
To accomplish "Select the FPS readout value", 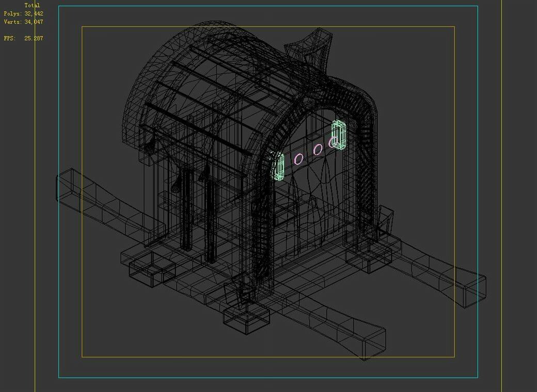I will [x=34, y=38].
